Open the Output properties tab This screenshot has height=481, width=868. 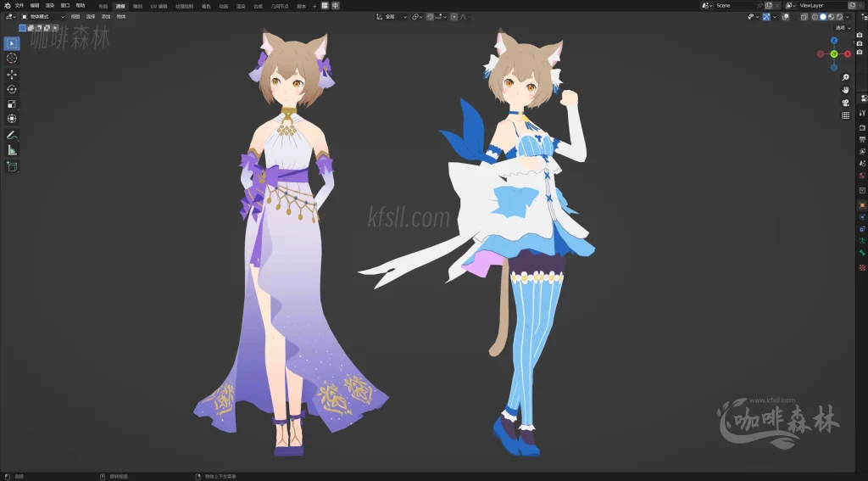[x=862, y=139]
